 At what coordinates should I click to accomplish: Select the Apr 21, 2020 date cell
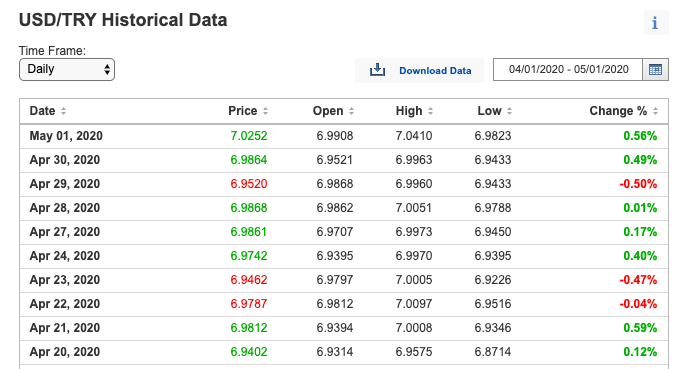click(65, 328)
